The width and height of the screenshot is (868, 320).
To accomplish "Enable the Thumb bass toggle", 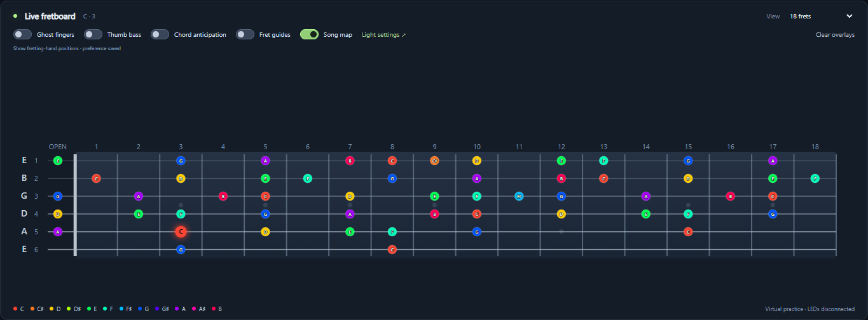I will coord(93,34).
